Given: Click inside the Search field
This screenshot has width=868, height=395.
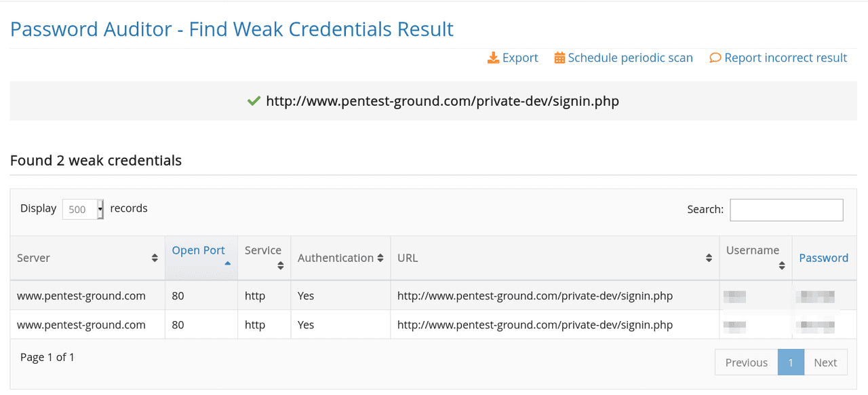Looking at the screenshot, I should [x=786, y=210].
